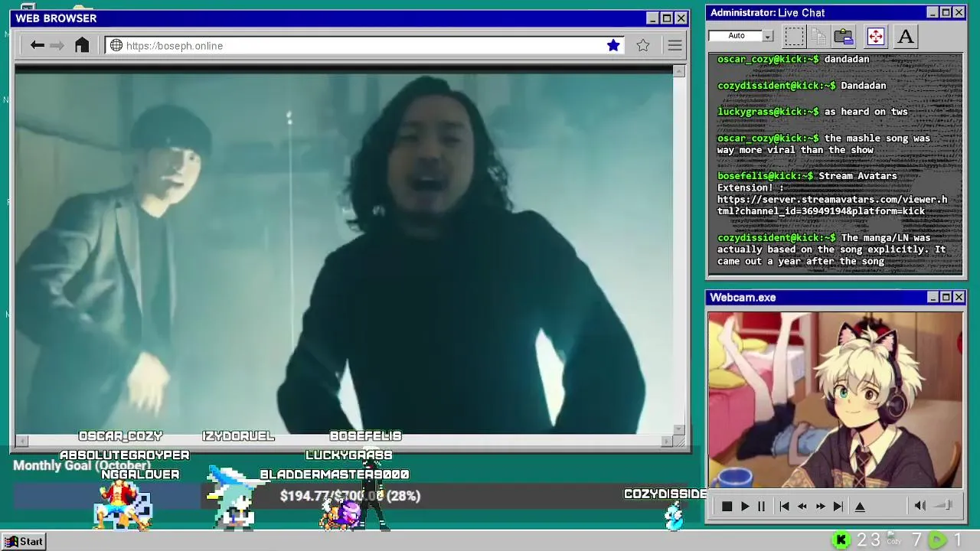Click the boseph.online address bar

click(366, 46)
